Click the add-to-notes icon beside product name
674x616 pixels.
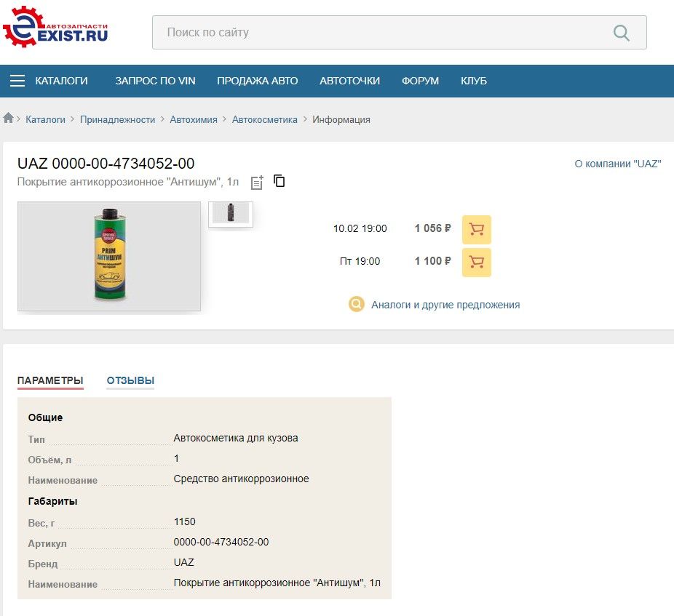(257, 183)
